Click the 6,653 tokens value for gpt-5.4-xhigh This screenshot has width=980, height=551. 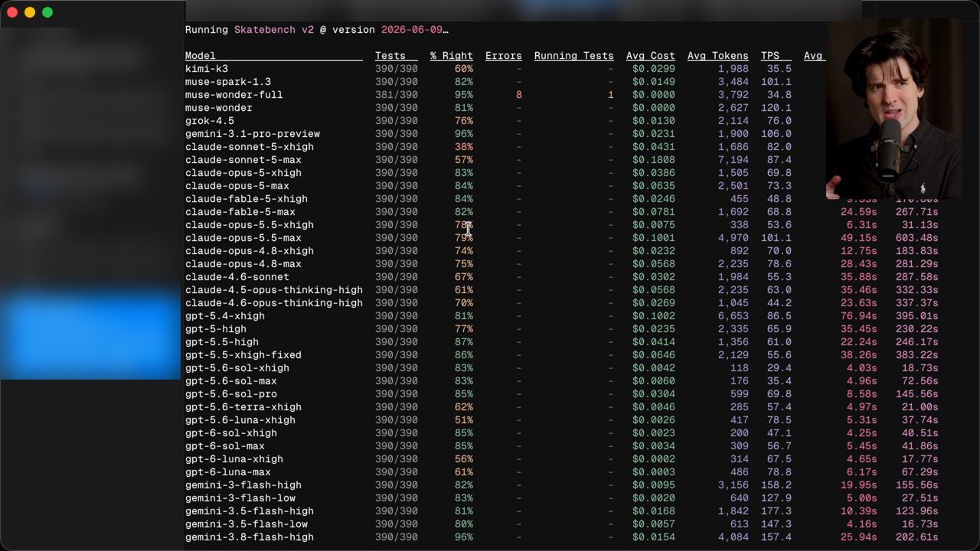[x=733, y=316]
